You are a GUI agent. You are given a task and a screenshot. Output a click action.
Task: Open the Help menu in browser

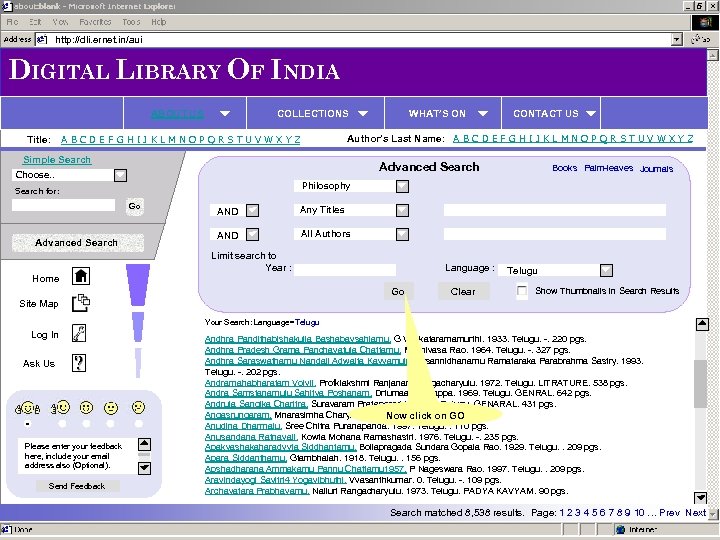click(159, 22)
